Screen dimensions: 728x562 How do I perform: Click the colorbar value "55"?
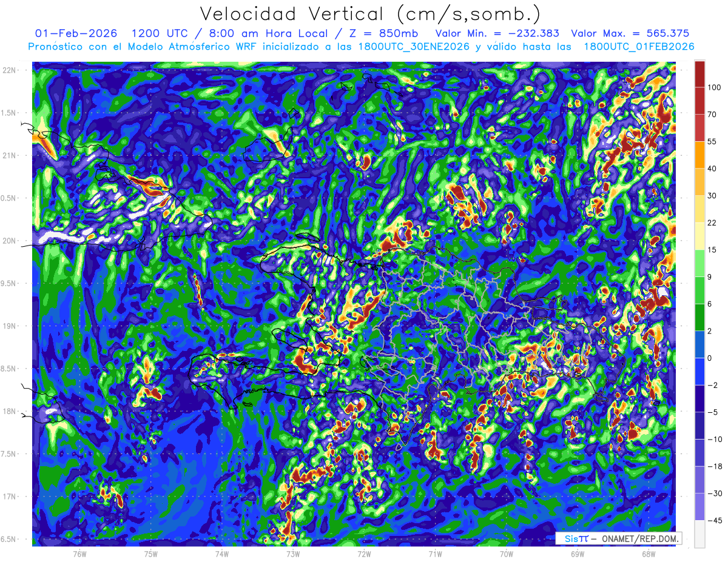[712, 141]
